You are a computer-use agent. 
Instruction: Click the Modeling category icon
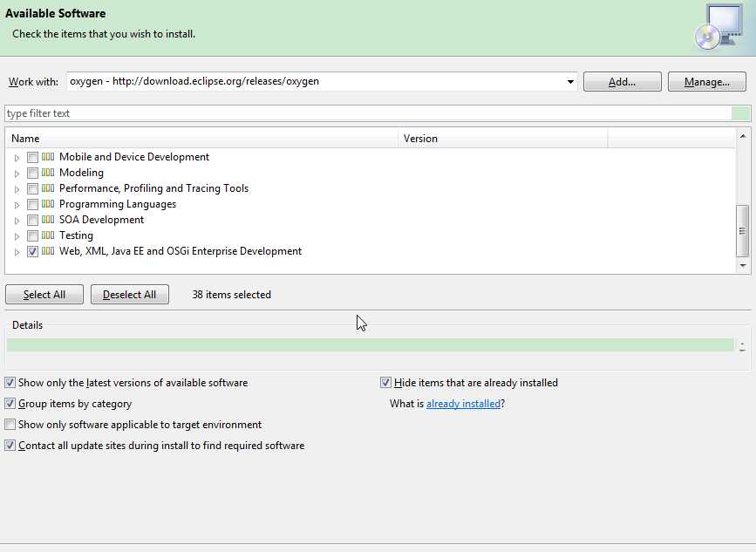(48, 173)
